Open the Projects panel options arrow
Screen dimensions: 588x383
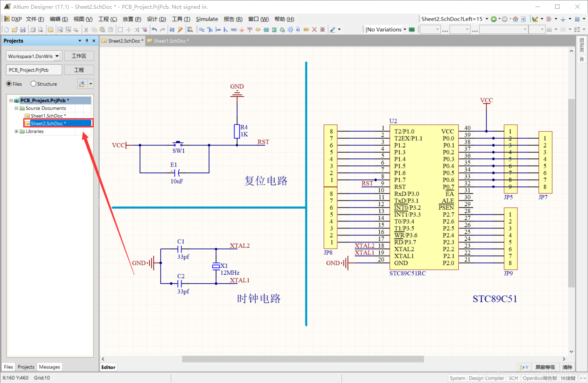pyautogui.click(x=80, y=41)
